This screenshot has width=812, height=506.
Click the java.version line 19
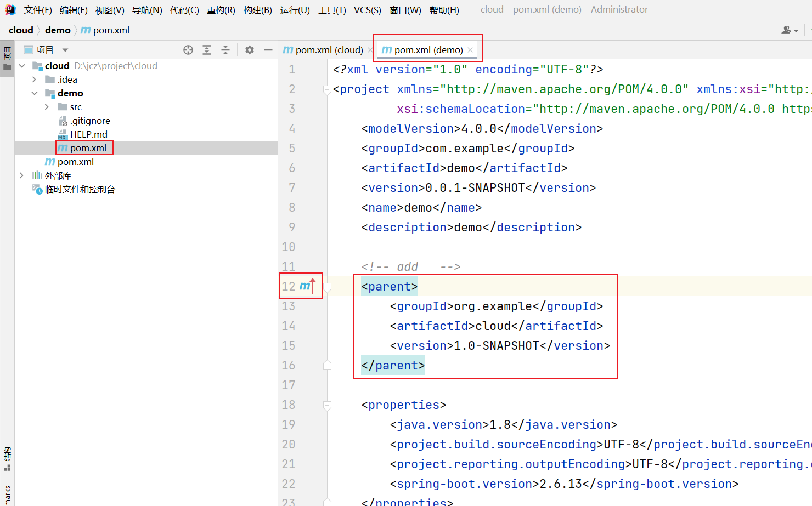[x=504, y=425]
